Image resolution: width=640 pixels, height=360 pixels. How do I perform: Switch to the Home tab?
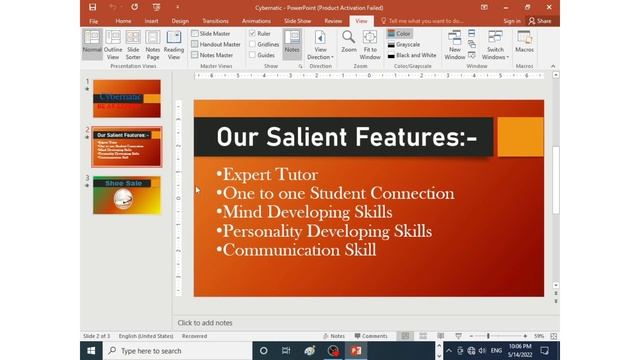coord(123,21)
